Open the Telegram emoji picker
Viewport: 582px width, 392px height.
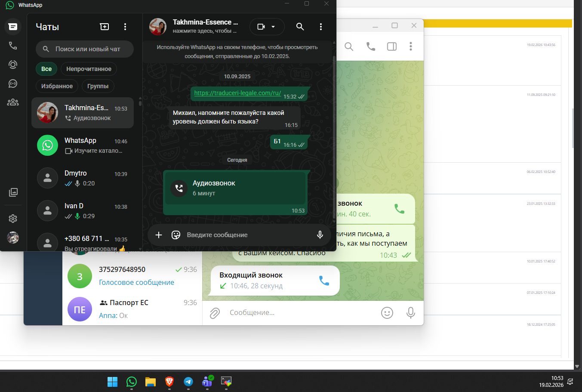pyautogui.click(x=387, y=313)
